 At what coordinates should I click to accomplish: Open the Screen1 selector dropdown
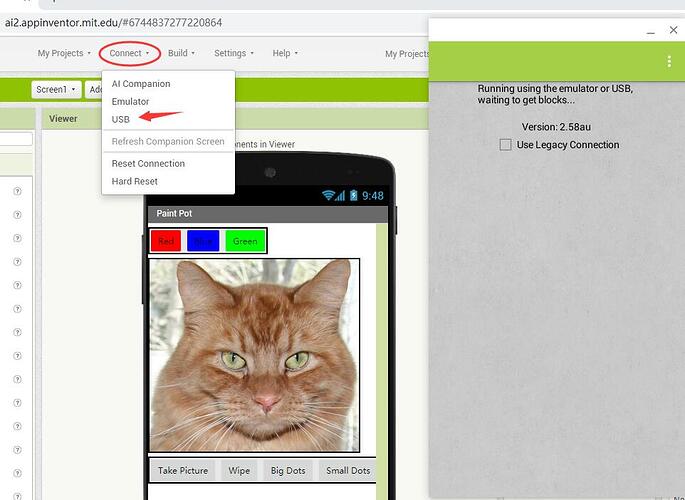point(56,90)
